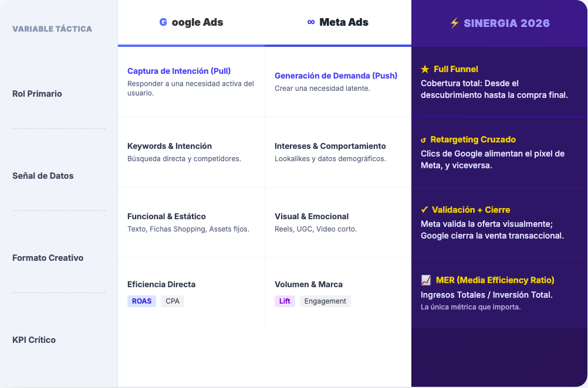Click the SINERGIA 2026 column header
Image resolution: width=588 pixels, height=388 pixels.
pos(499,23)
